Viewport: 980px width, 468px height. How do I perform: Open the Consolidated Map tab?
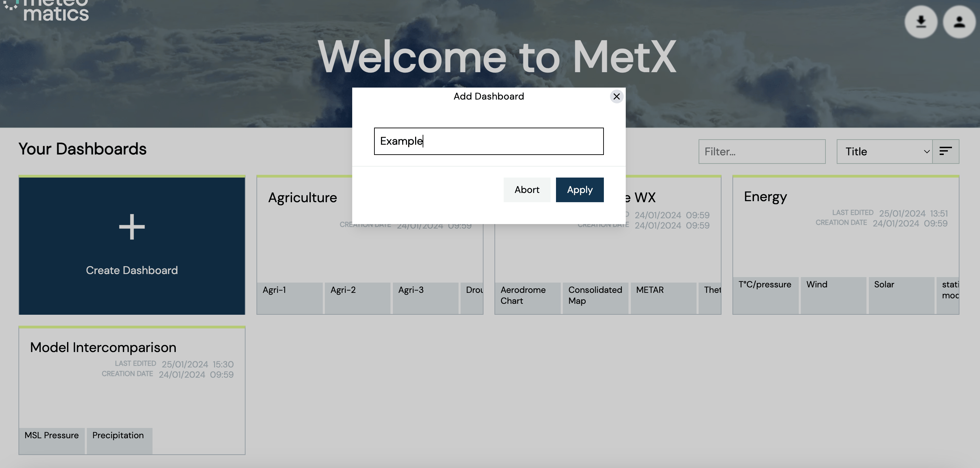pyautogui.click(x=595, y=298)
